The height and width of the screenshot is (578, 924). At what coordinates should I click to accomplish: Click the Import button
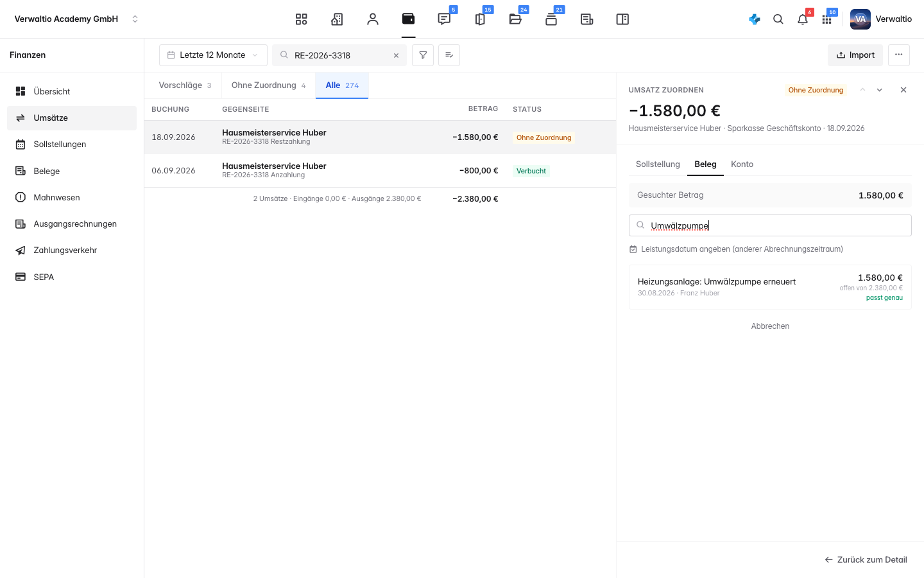855,55
